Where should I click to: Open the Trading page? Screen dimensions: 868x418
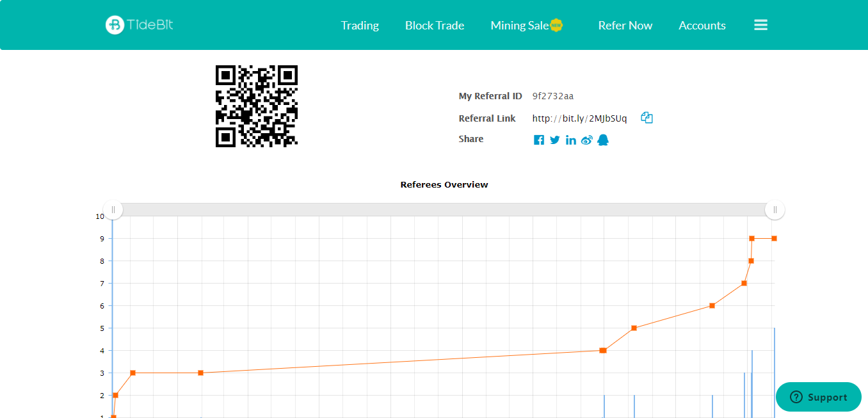[x=360, y=26]
